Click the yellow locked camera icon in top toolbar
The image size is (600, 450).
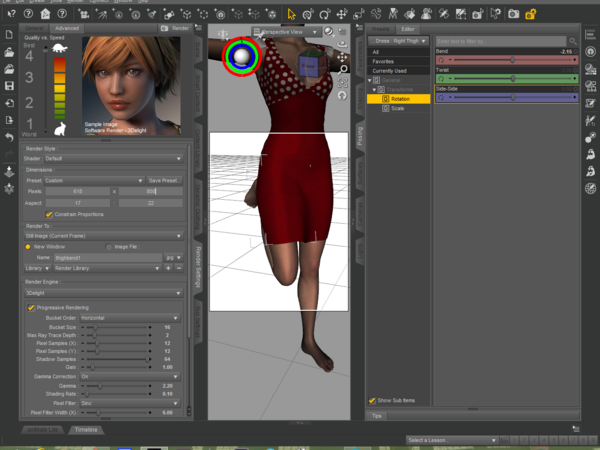[530, 14]
